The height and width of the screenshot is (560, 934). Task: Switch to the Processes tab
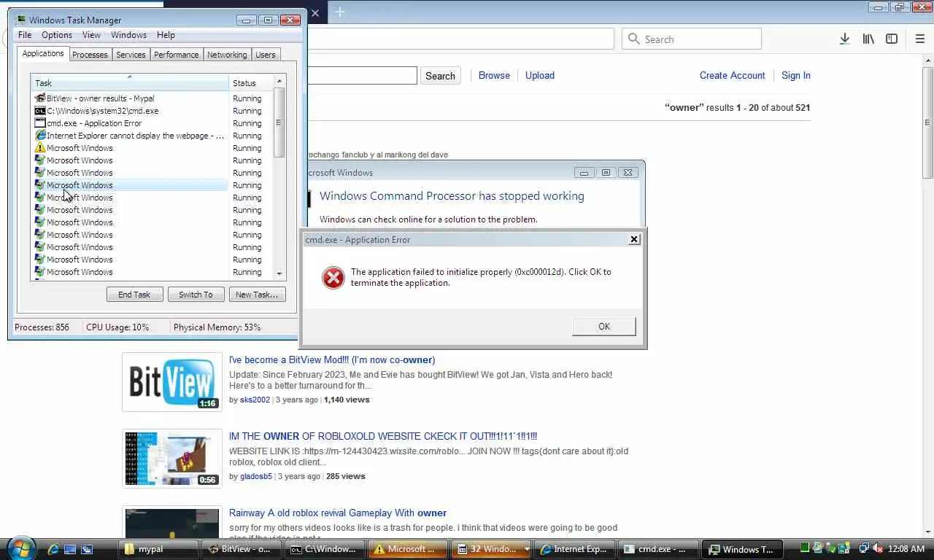90,55
